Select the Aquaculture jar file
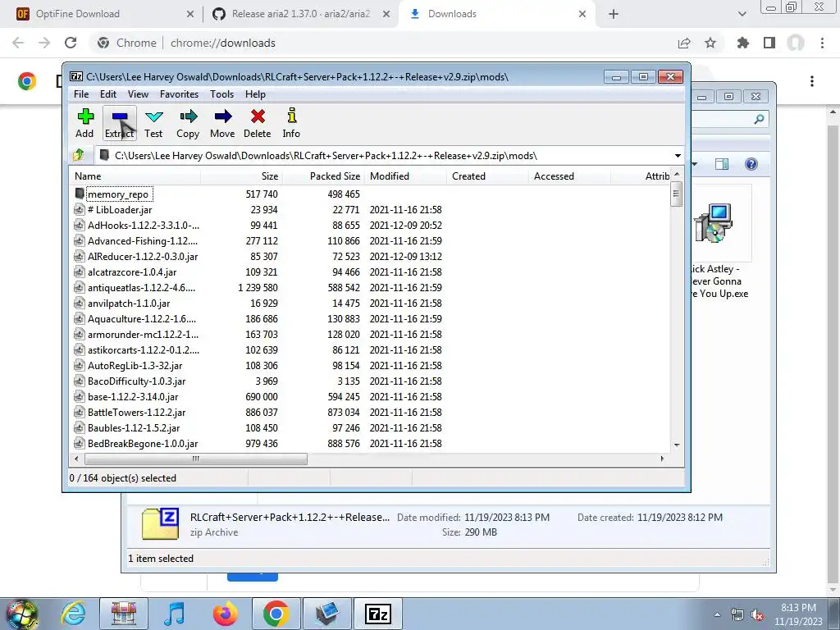 [x=142, y=319]
